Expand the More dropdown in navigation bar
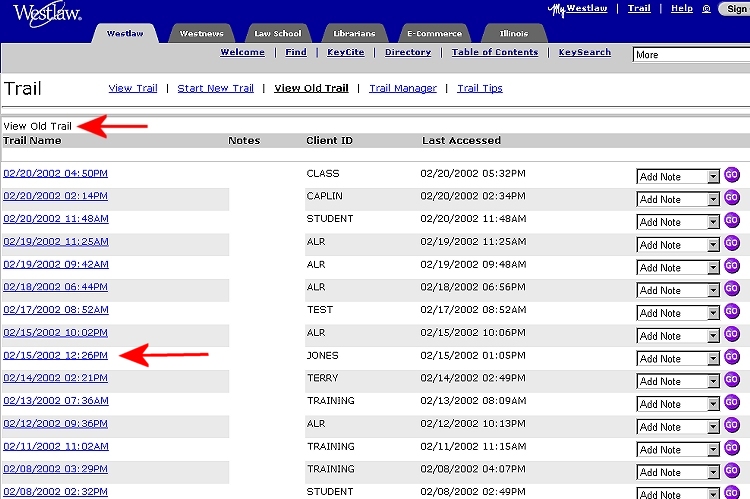The height and width of the screenshot is (499, 750). pyautogui.click(x=690, y=55)
